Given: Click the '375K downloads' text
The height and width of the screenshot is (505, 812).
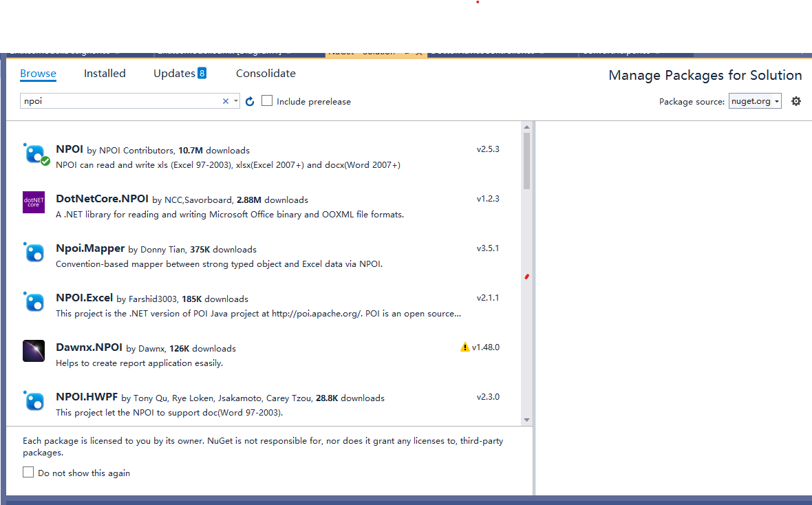Looking at the screenshot, I should [x=223, y=250].
